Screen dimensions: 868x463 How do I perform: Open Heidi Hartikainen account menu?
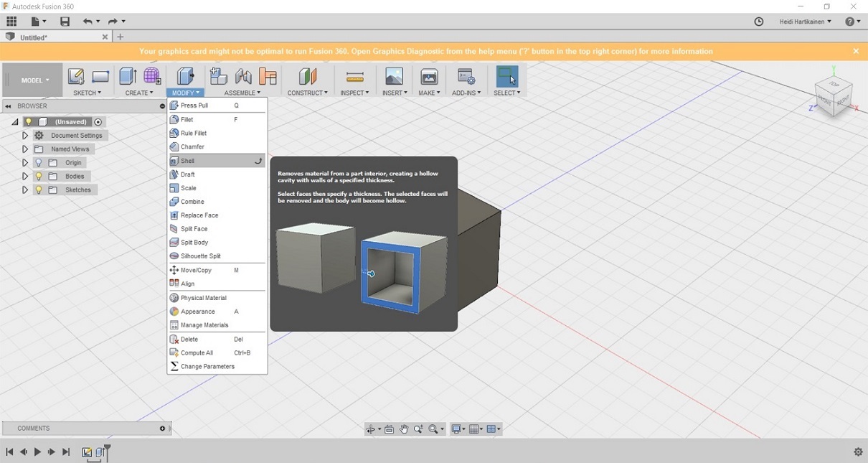pyautogui.click(x=806, y=22)
